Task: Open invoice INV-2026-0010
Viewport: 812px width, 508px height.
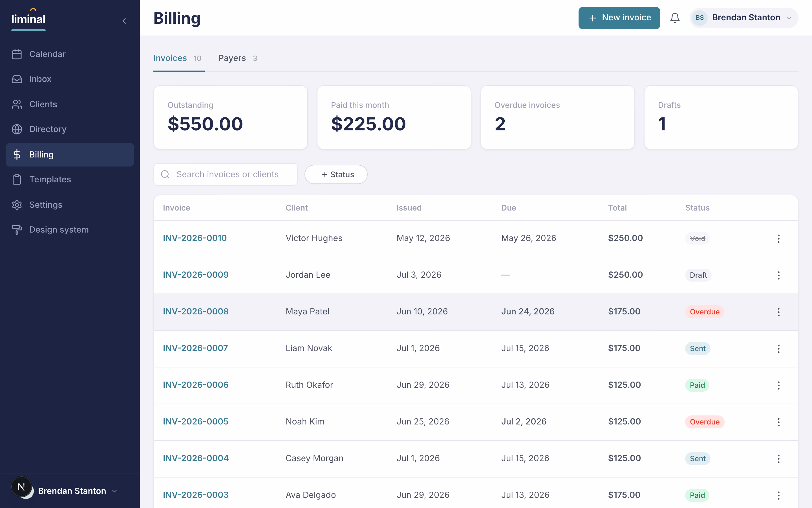Action: pyautogui.click(x=195, y=238)
